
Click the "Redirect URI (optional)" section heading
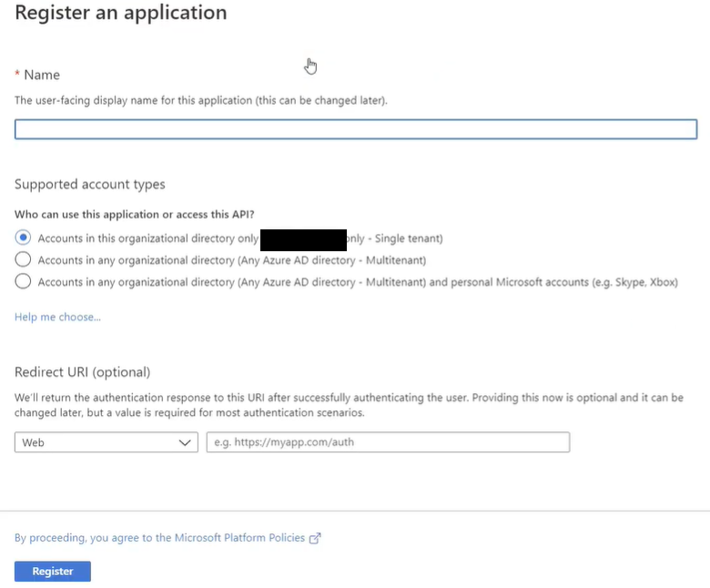[83, 371]
